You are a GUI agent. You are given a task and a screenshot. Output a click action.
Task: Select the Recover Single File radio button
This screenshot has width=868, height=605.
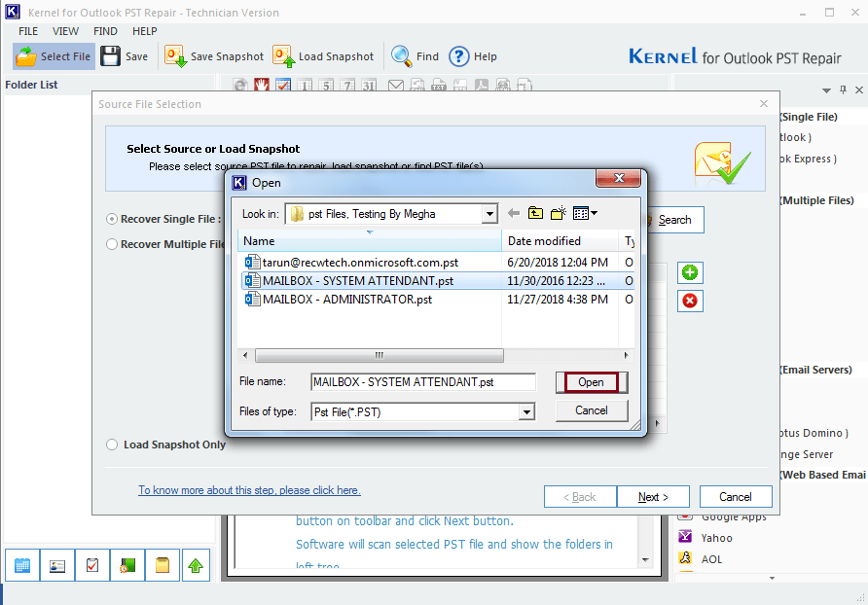click(x=112, y=219)
